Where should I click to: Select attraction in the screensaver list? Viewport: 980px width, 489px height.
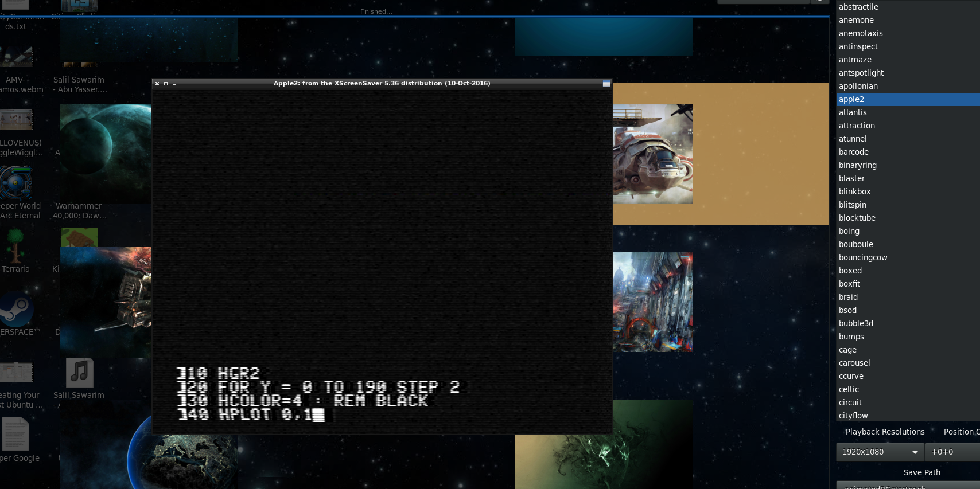click(908, 126)
